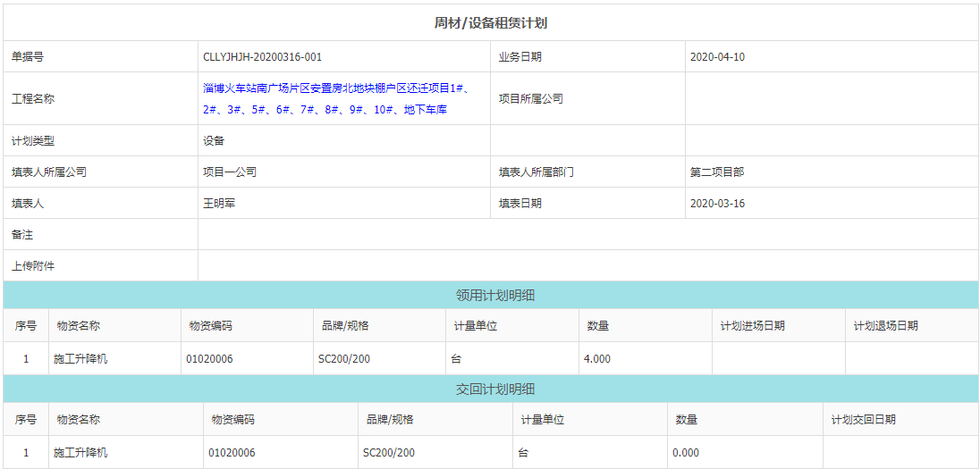Select the department value 第二项目部
The image size is (980, 469).
(717, 172)
